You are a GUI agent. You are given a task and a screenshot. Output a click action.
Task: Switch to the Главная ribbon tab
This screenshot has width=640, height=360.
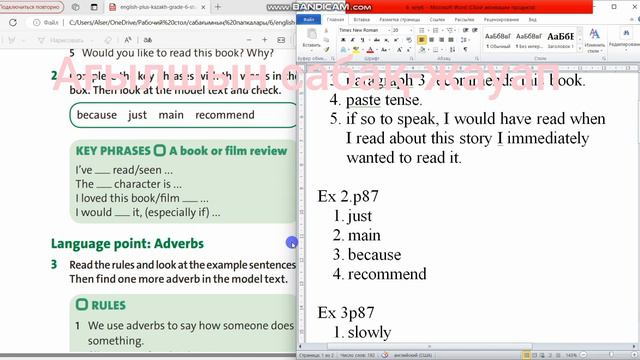(x=336, y=19)
